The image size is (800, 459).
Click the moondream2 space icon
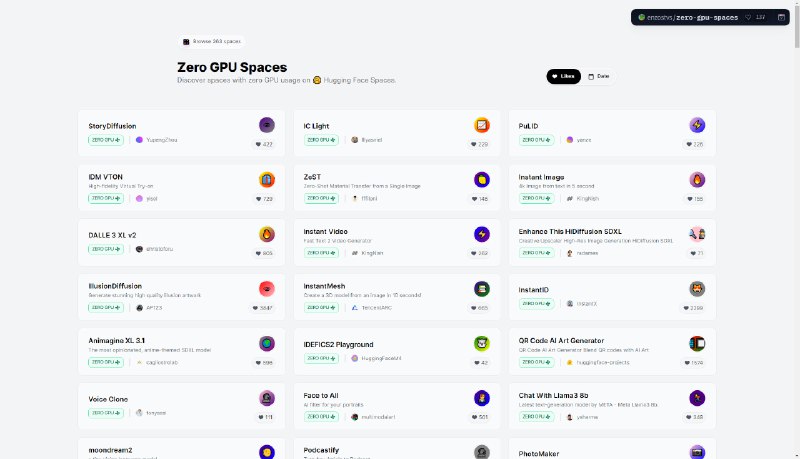coord(267,452)
